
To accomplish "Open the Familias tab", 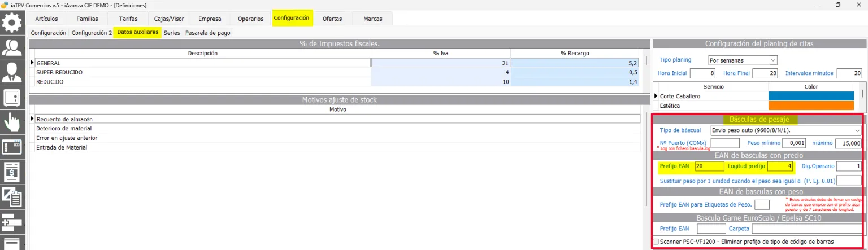I will coord(87,19).
